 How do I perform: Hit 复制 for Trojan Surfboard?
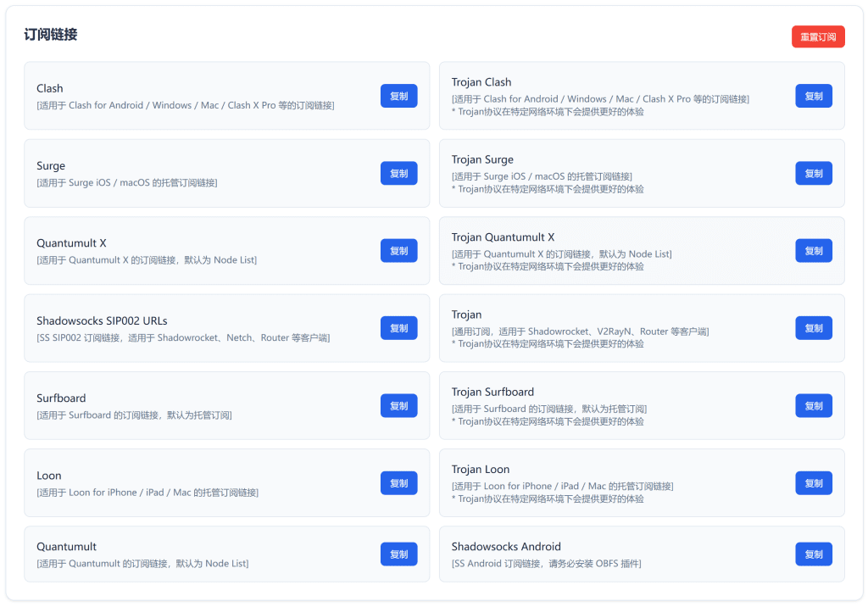pyautogui.click(x=813, y=406)
